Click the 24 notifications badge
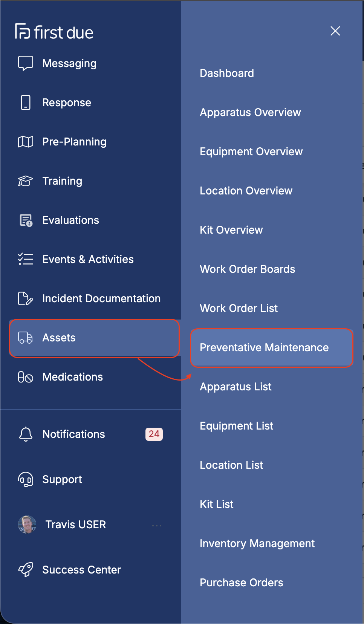 click(154, 434)
